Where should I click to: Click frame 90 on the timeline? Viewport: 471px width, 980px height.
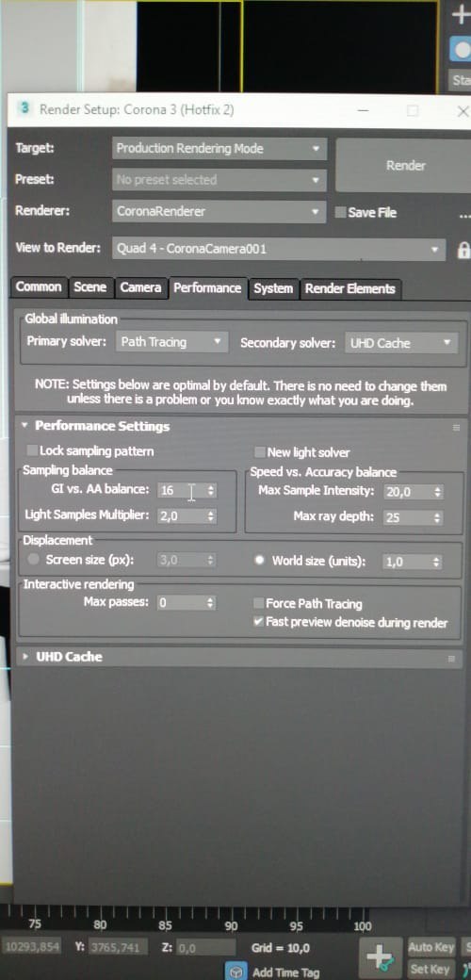231,925
